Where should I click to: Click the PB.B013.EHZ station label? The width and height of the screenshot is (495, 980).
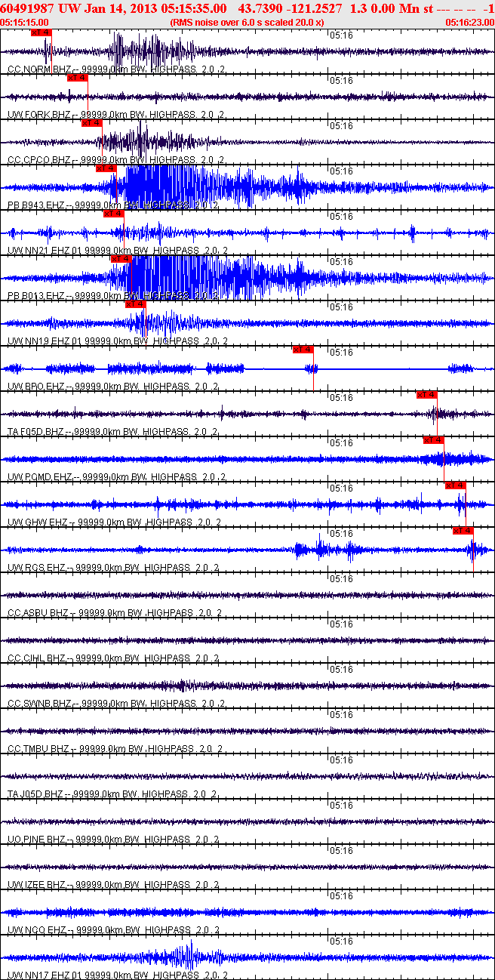tap(113, 296)
